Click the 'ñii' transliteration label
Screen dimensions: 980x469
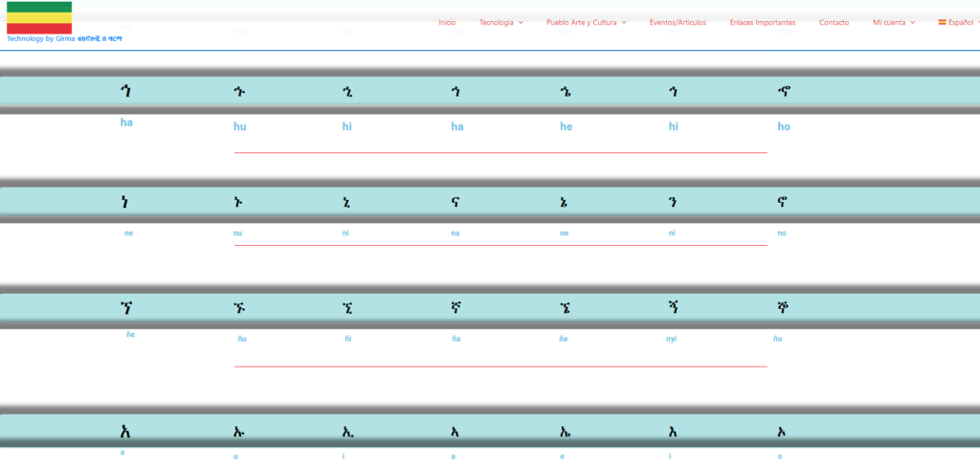click(346, 339)
